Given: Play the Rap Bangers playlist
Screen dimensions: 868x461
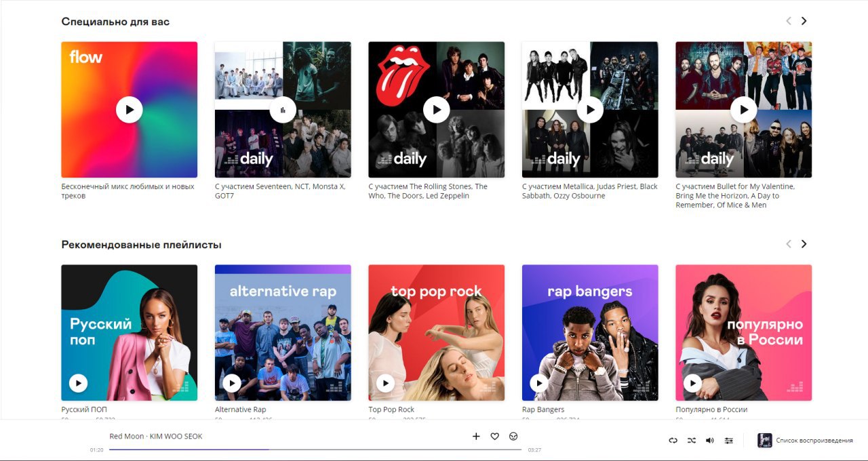Looking at the screenshot, I should 539,384.
